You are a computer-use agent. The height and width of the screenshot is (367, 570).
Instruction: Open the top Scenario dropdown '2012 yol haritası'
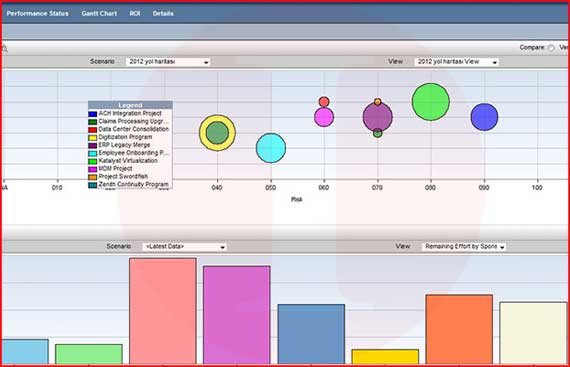[x=168, y=62]
